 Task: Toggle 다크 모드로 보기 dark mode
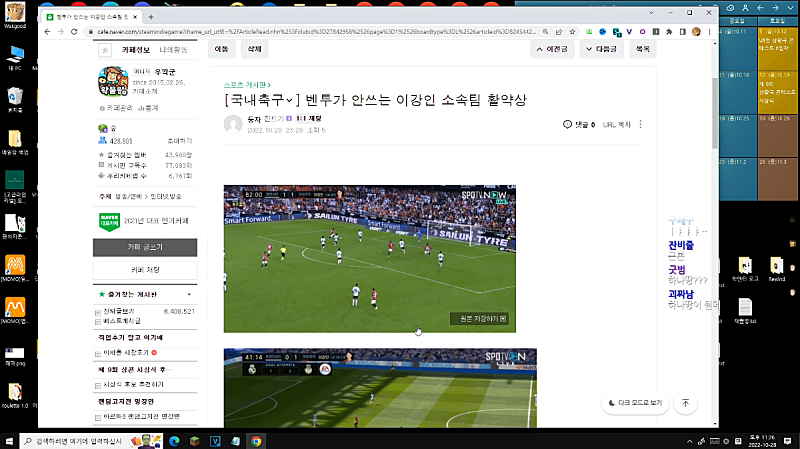click(x=635, y=403)
